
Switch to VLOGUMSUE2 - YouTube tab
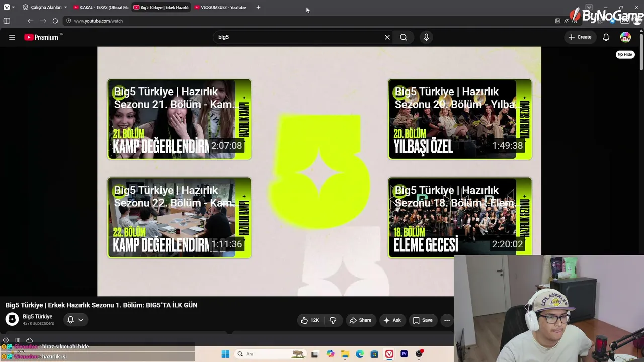tap(220, 7)
